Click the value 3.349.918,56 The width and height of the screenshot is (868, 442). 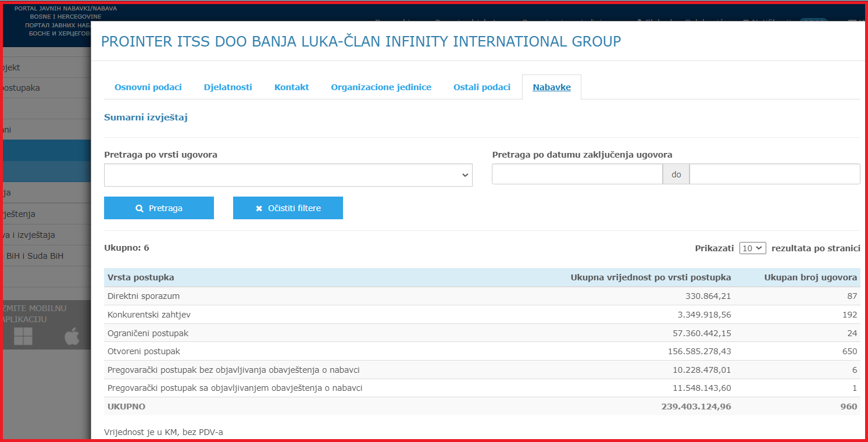tap(703, 315)
